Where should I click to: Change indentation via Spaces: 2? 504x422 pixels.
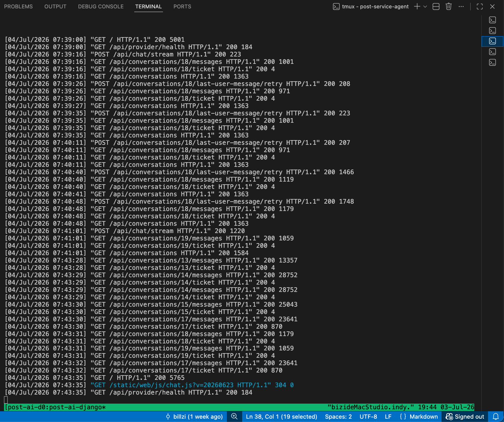[x=338, y=417]
